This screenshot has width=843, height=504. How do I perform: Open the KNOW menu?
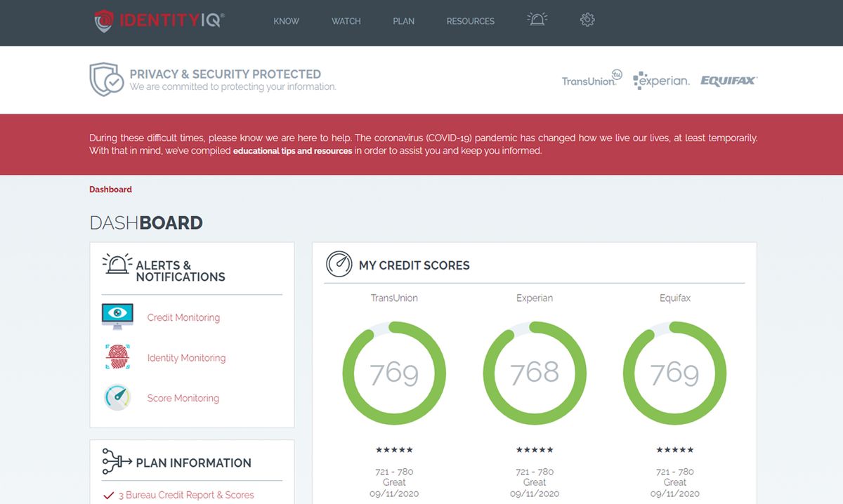286,21
